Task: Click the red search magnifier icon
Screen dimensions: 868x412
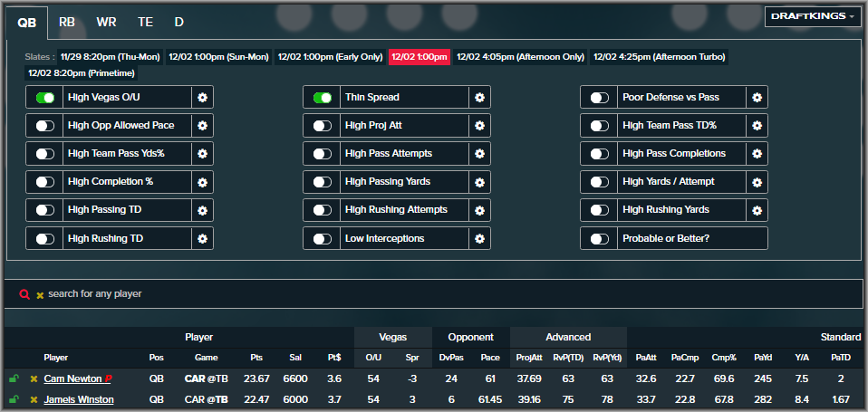Action: 24,294
